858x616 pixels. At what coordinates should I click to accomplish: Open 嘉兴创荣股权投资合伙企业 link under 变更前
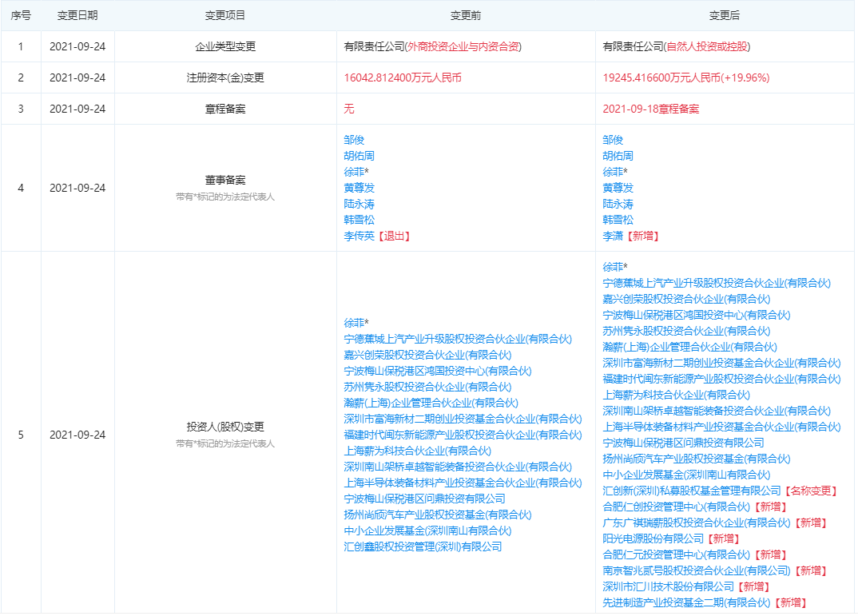[427, 355]
